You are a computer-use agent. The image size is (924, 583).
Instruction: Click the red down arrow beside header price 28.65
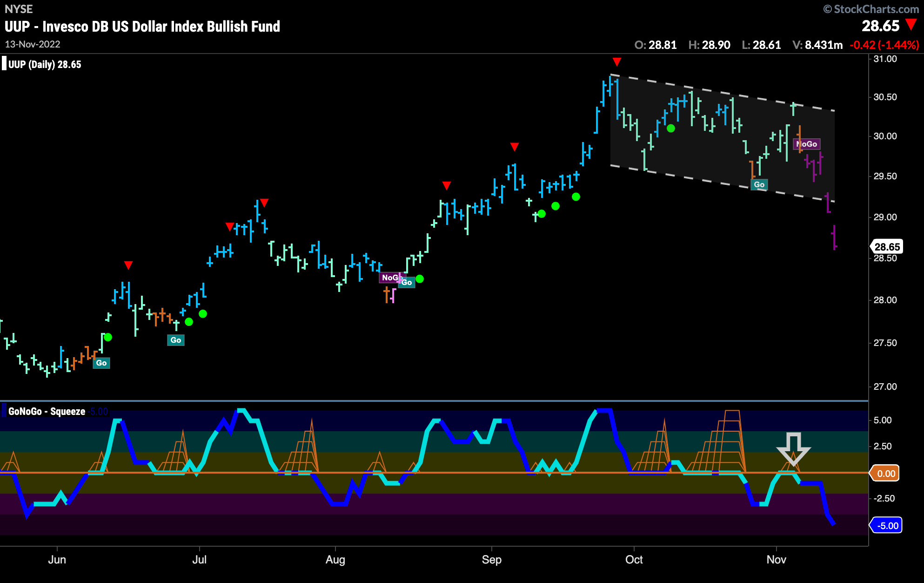tap(911, 25)
